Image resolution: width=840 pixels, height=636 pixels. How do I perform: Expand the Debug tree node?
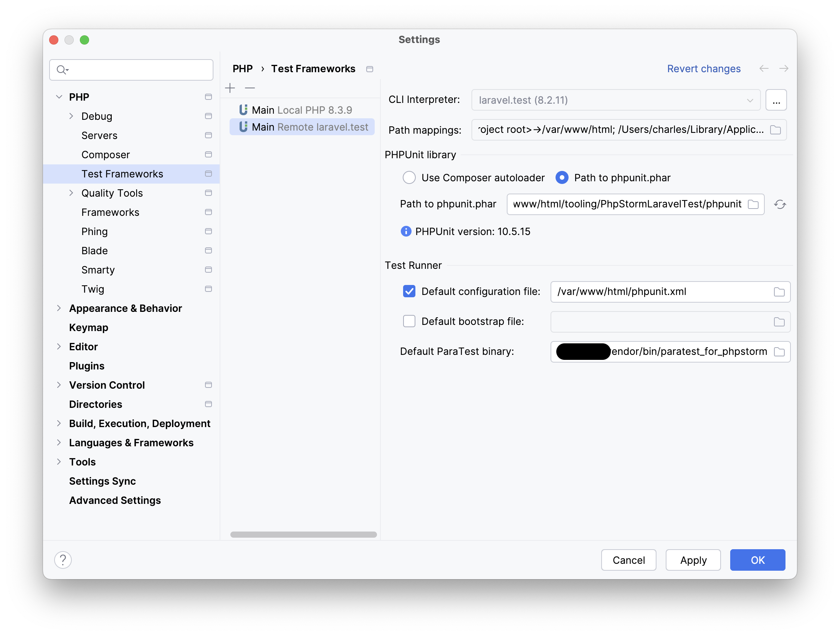click(x=71, y=116)
